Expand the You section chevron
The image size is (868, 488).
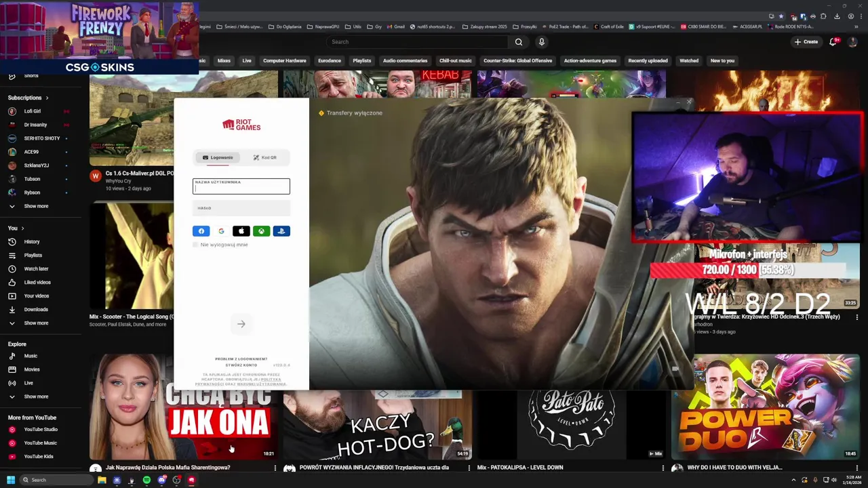click(22, 228)
